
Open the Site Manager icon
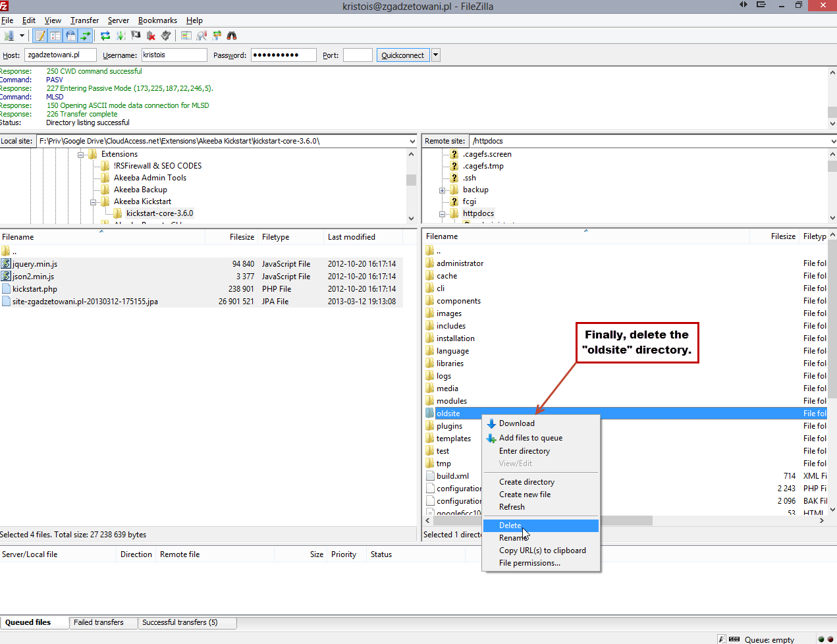[9, 36]
